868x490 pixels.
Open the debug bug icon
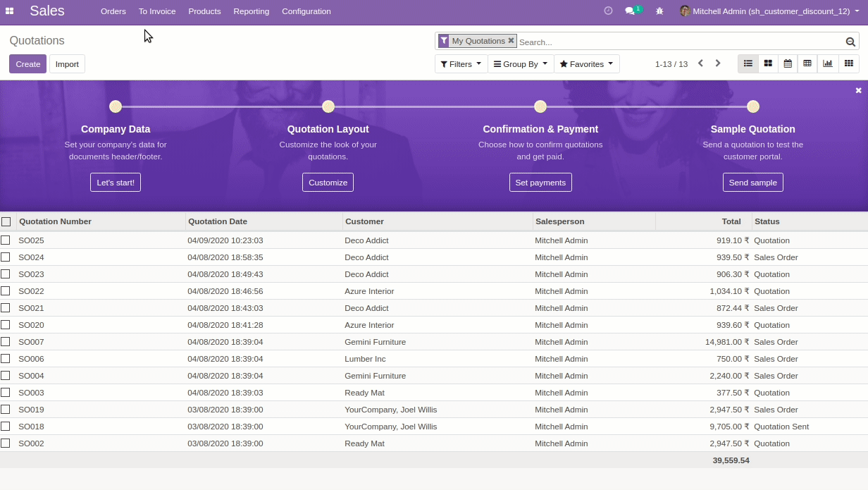[659, 11]
